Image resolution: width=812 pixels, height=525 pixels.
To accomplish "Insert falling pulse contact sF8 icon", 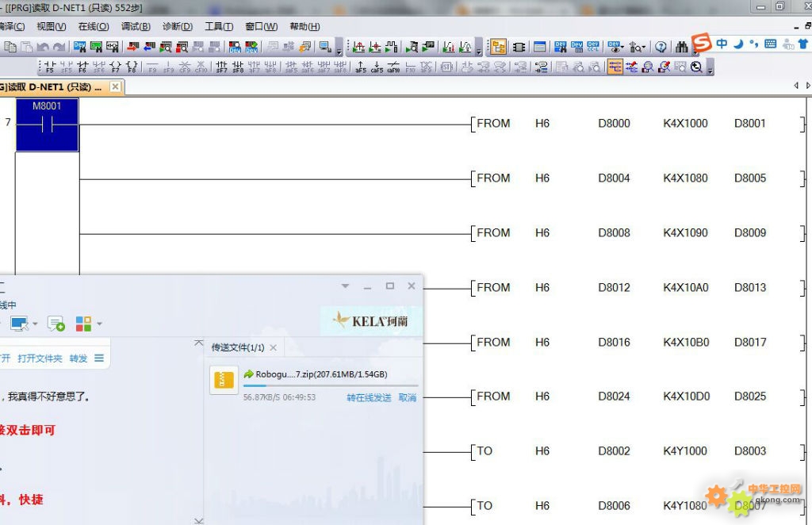I will point(238,67).
